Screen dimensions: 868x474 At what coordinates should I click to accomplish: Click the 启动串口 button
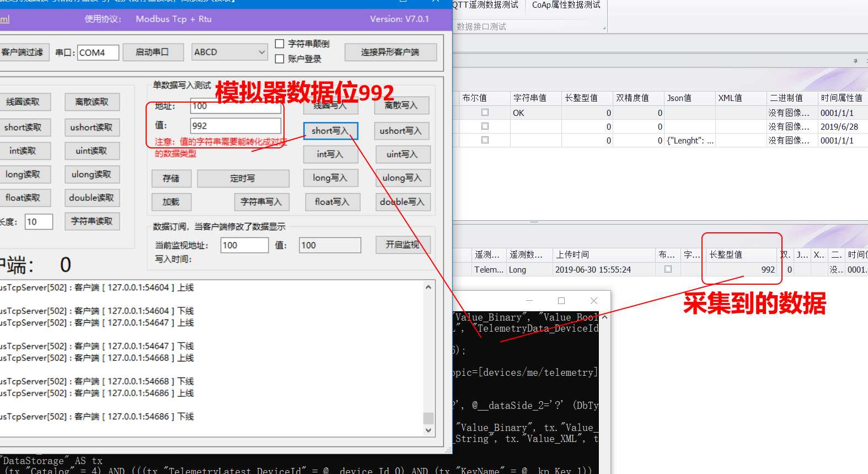[x=152, y=52]
